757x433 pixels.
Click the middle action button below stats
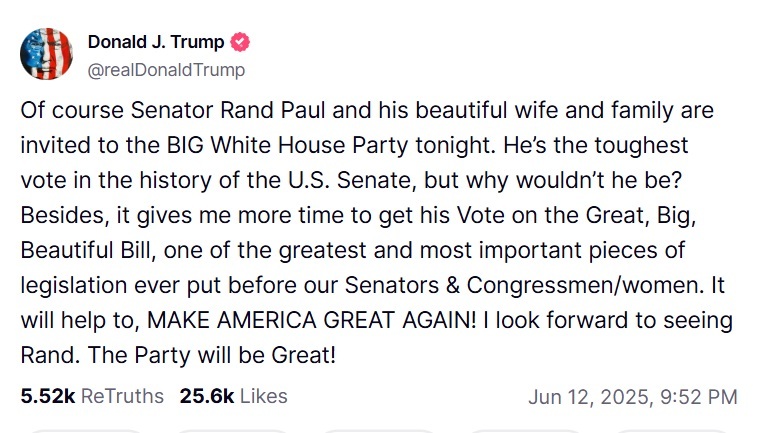[x=379, y=431]
